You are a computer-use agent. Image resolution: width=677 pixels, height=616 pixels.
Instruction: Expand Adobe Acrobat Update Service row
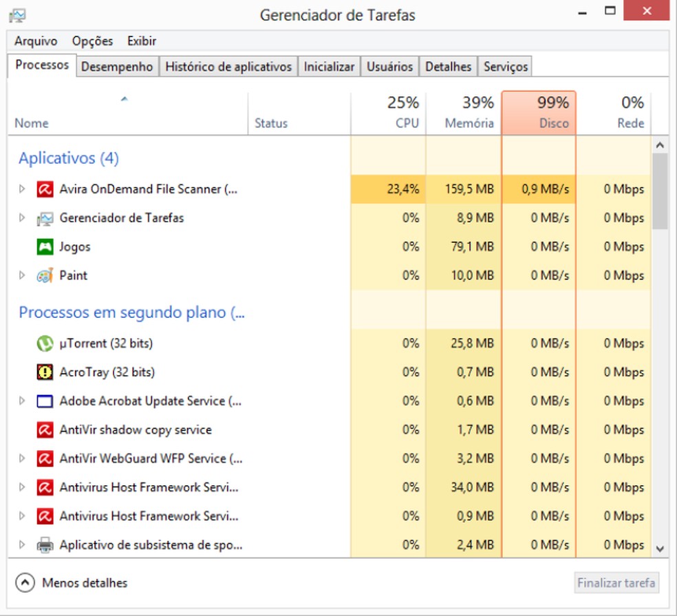(21, 401)
